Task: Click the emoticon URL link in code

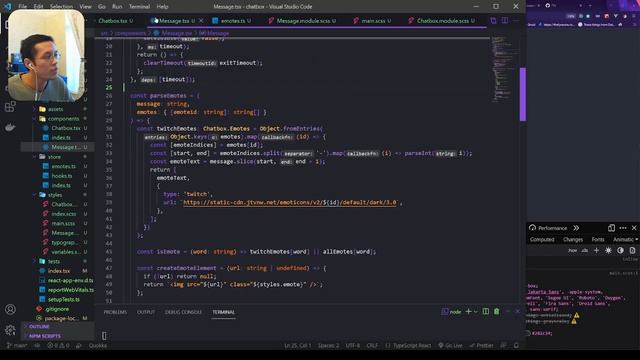Action: pos(290,202)
